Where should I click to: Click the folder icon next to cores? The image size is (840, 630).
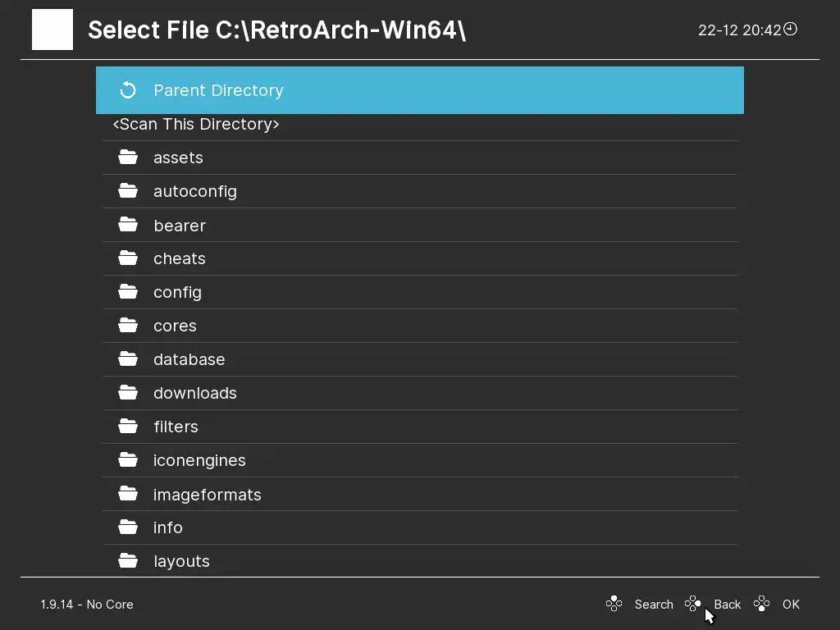pyautogui.click(x=128, y=325)
